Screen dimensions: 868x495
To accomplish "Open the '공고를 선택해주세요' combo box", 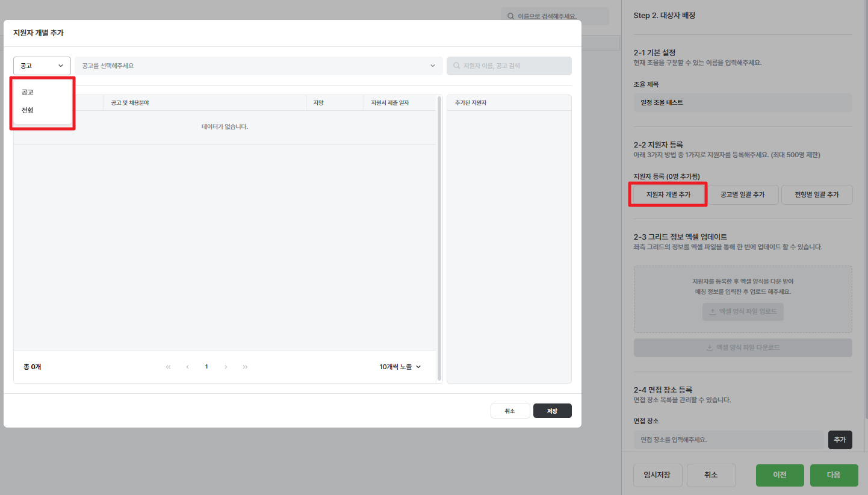I will pyautogui.click(x=258, y=66).
